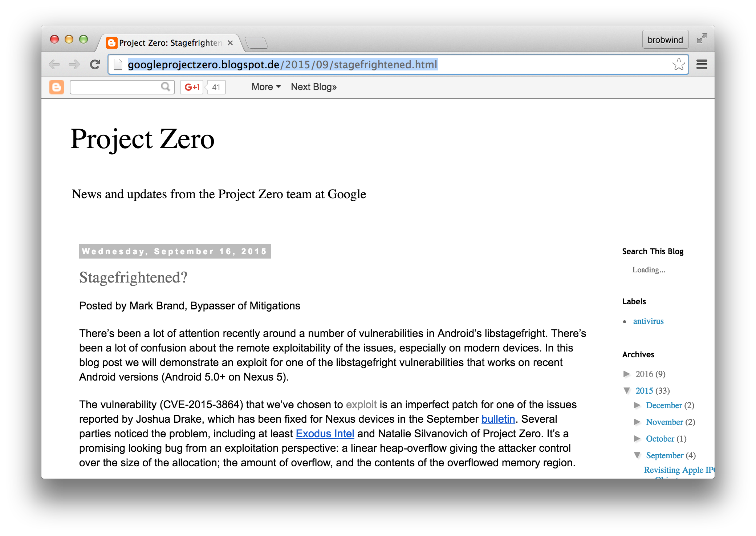Open the September archive link

pyautogui.click(x=664, y=455)
